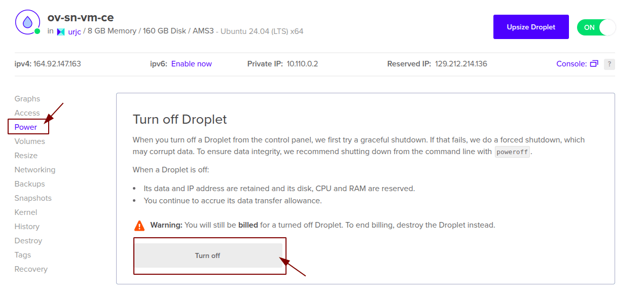
Task: Switch the droplet power toggle to OFF
Action: (x=596, y=27)
